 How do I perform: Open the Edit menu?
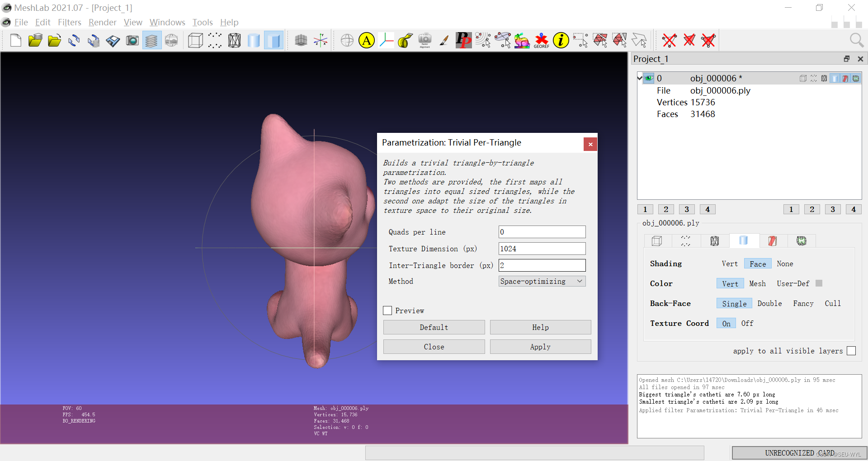(x=43, y=22)
